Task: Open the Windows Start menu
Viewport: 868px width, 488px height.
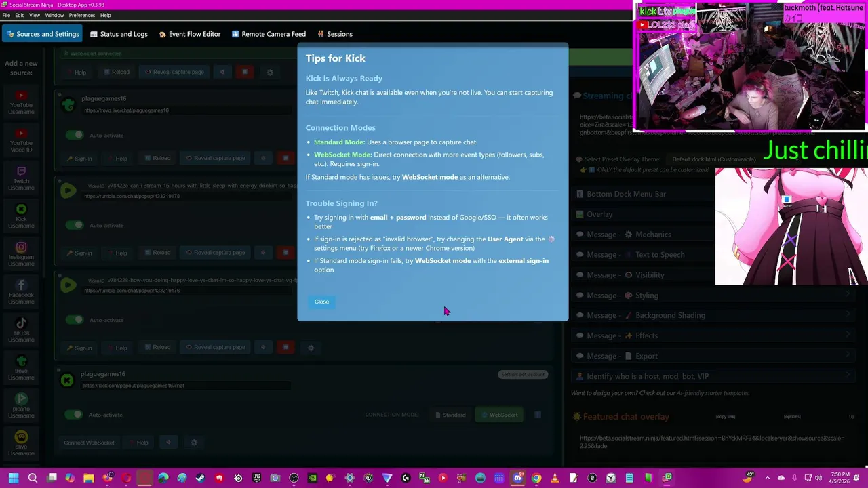Action: click(13, 478)
